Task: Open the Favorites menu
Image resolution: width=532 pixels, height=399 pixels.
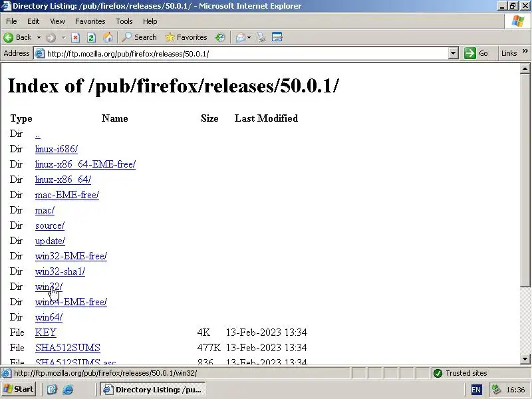Action: pyautogui.click(x=90, y=21)
